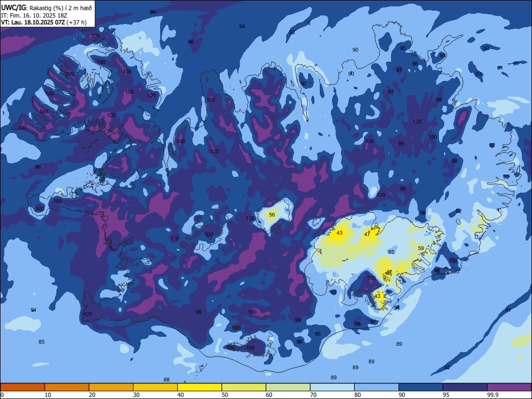Click the title text 'Rakastig (%) í 2 m hæð'
Screen dimensions: 532x399
click(61, 8)
